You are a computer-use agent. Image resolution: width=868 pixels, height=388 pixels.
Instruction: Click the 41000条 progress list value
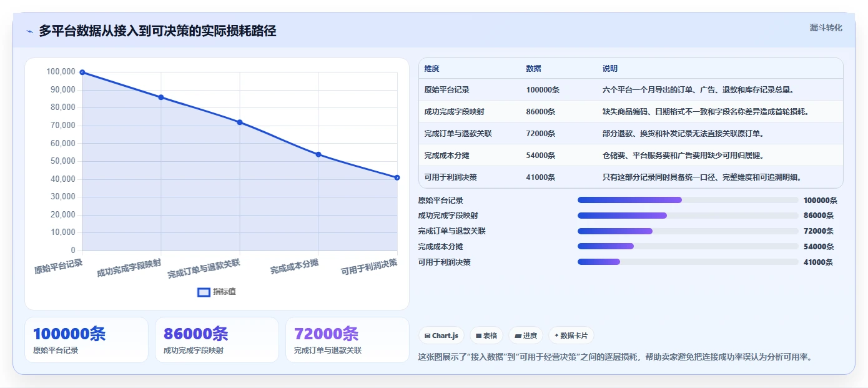[x=819, y=262]
